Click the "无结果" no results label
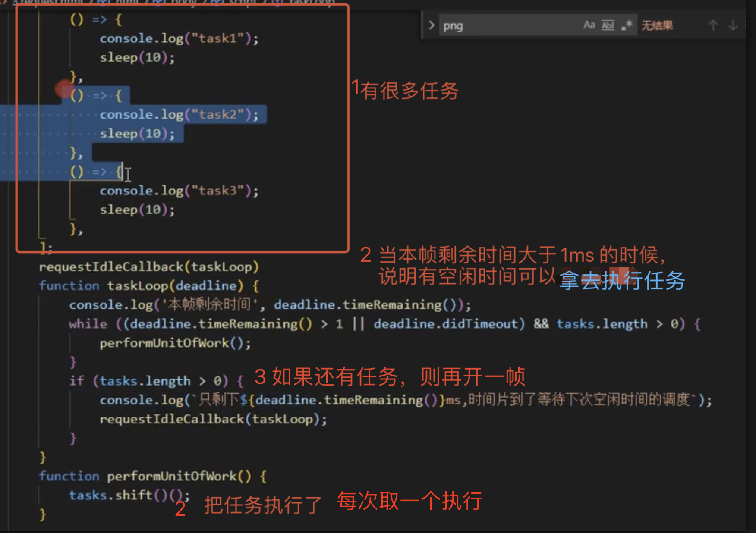 coord(657,25)
